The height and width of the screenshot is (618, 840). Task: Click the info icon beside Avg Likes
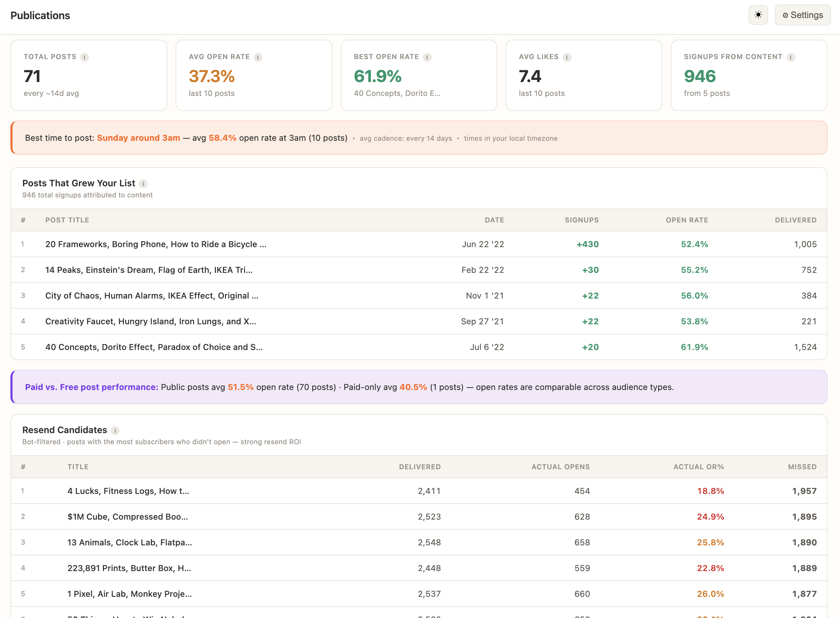567,57
